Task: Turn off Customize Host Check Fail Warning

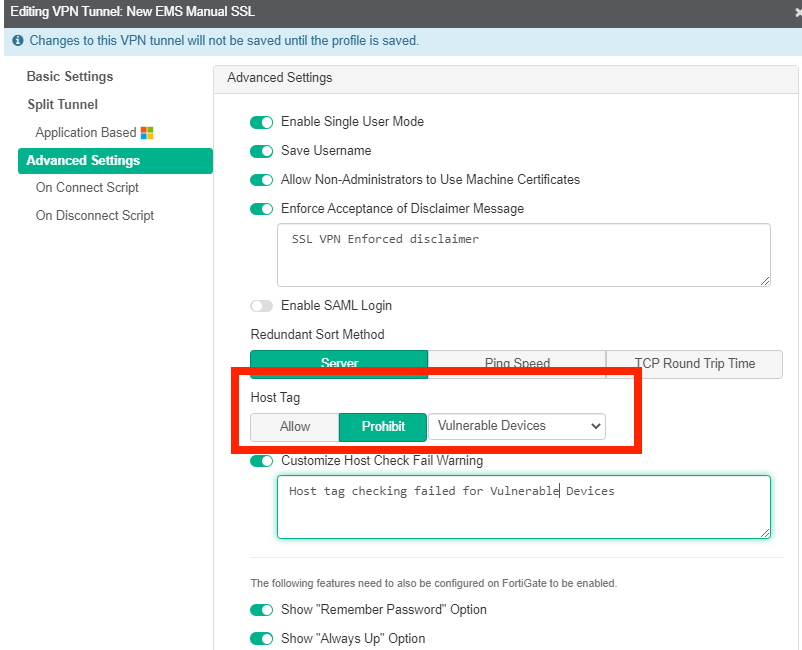Action: 262,461
